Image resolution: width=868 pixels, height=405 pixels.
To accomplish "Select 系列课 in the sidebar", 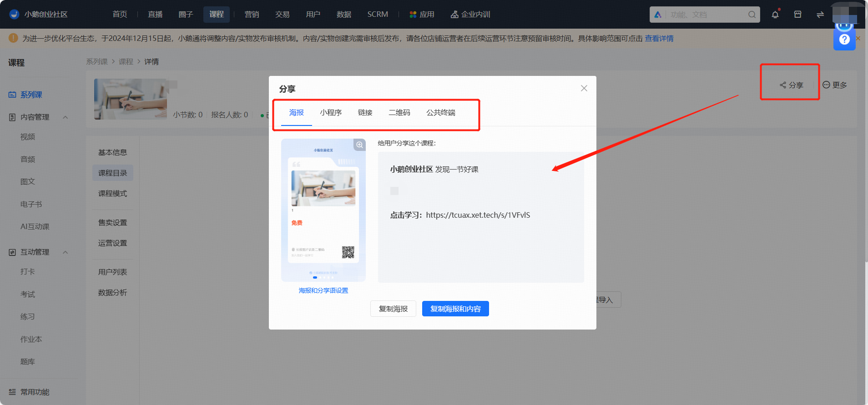I will click(x=31, y=95).
